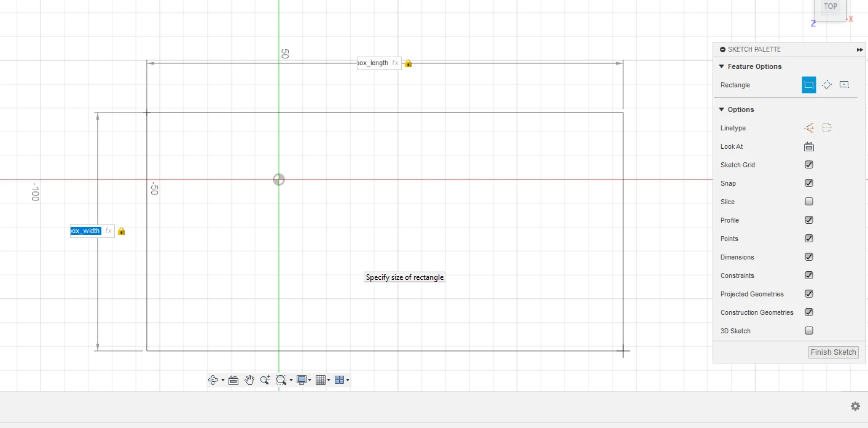Click the Rectangle label in Feature Options
Viewport: 868px width, 428px height.
[x=735, y=85]
